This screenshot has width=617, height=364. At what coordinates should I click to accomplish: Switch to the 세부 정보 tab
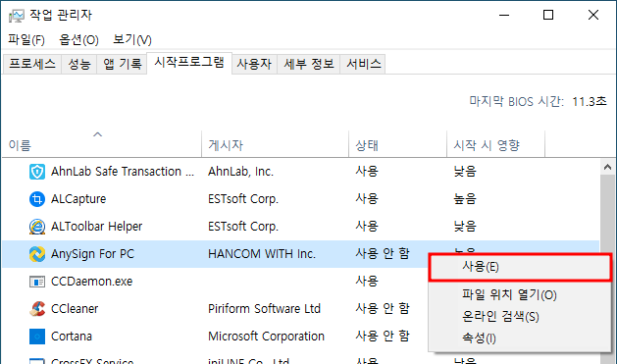click(x=308, y=64)
